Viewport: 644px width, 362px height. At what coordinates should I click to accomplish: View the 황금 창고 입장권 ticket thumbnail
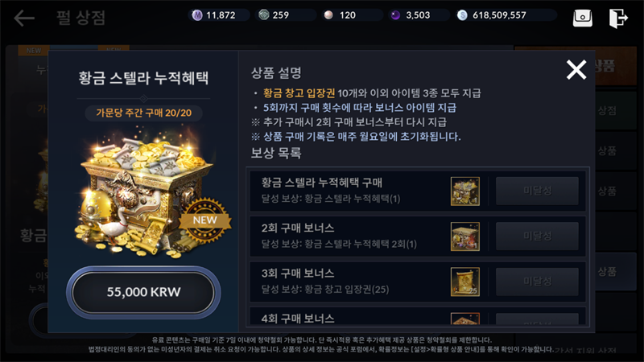(x=465, y=282)
